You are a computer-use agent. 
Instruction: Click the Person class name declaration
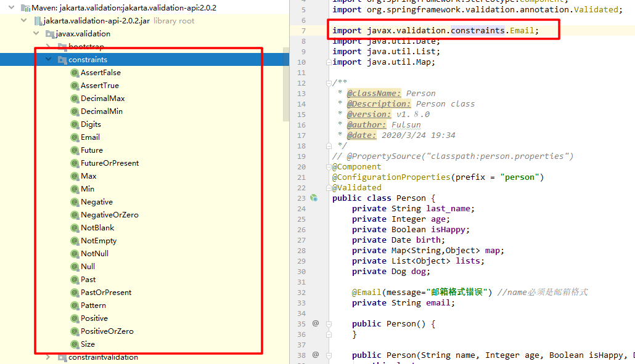point(411,198)
